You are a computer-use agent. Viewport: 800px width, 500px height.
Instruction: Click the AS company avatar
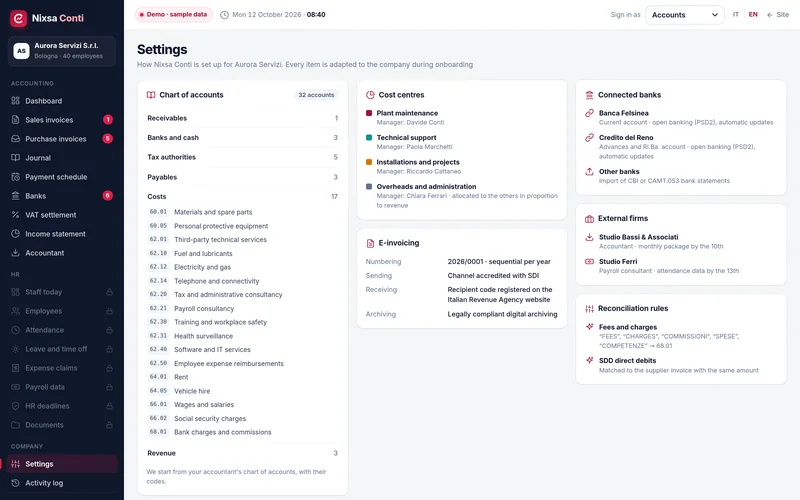point(21,51)
